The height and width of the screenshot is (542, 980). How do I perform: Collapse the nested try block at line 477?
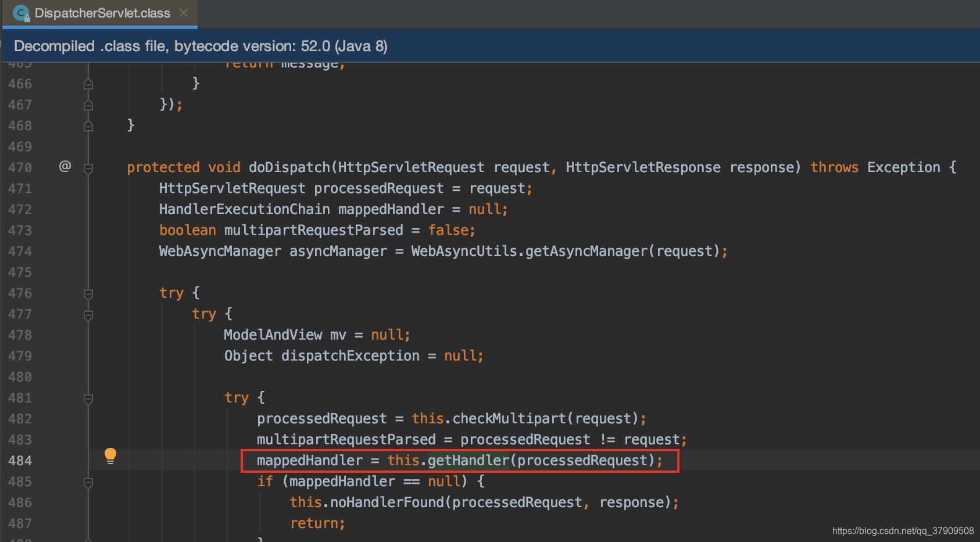(88, 315)
